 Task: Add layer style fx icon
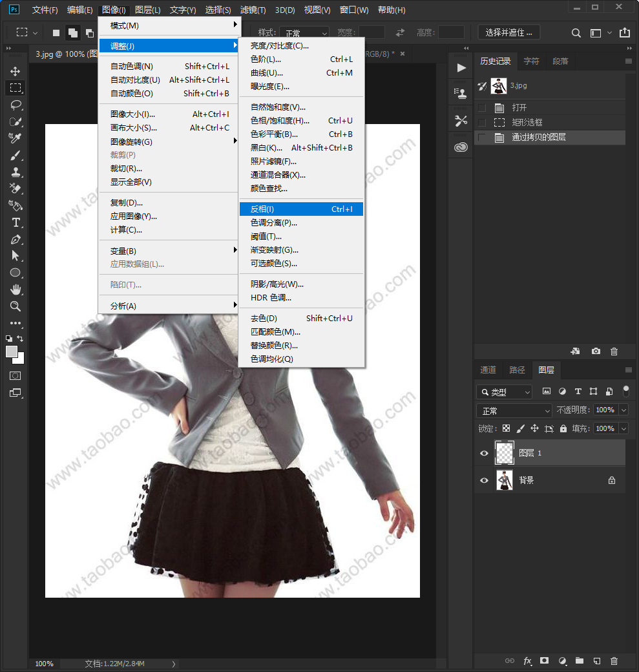(x=528, y=661)
